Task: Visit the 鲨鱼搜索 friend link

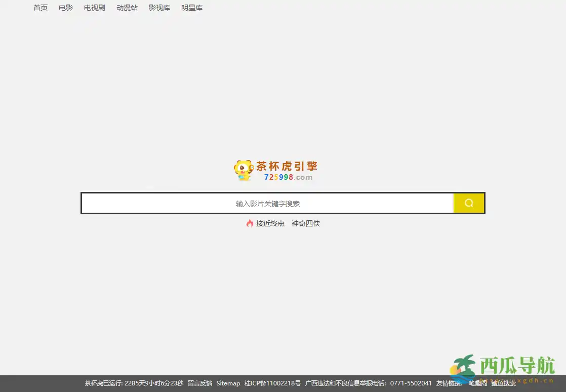Action: coord(504,383)
